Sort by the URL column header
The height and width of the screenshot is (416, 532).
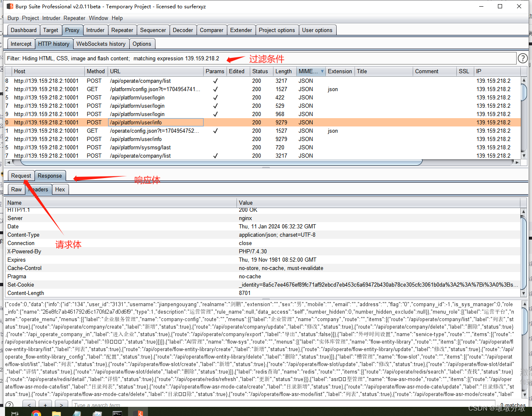(156, 71)
